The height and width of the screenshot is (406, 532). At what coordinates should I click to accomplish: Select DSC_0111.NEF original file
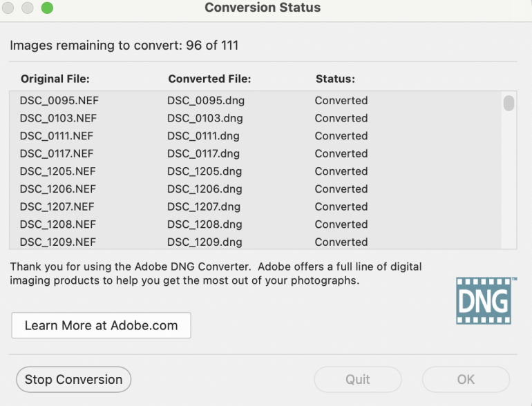click(x=57, y=135)
